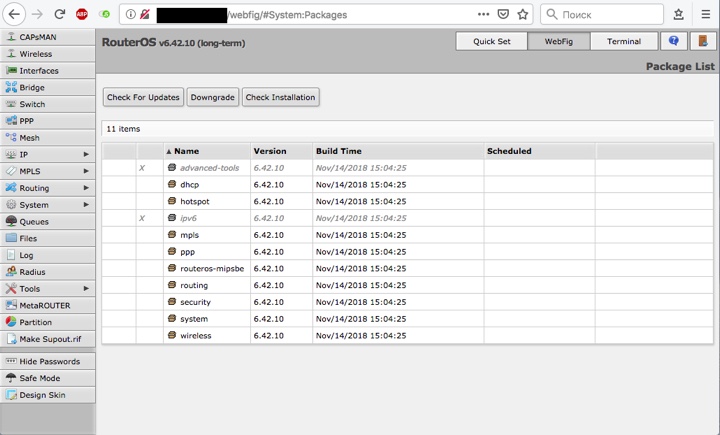Image resolution: width=720 pixels, height=435 pixels.
Task: Open the system package name
Action: click(x=194, y=319)
